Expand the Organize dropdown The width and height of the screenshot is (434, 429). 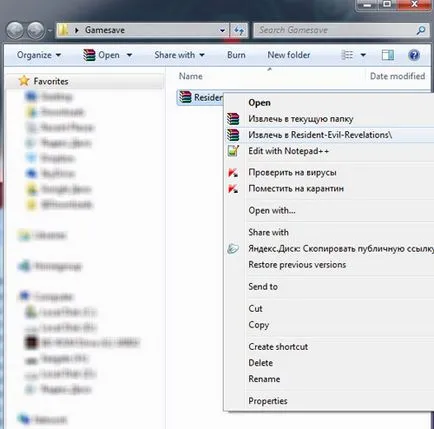pos(39,55)
